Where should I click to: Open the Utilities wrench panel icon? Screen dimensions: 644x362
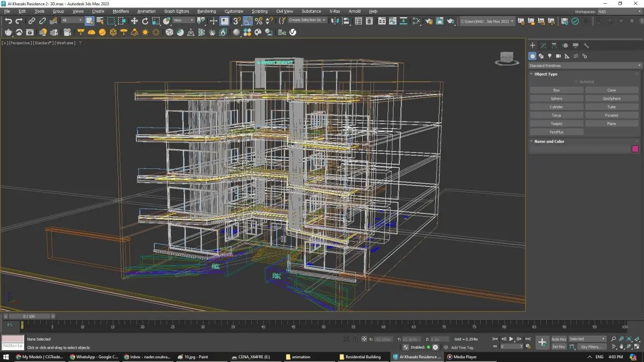[x=586, y=46]
